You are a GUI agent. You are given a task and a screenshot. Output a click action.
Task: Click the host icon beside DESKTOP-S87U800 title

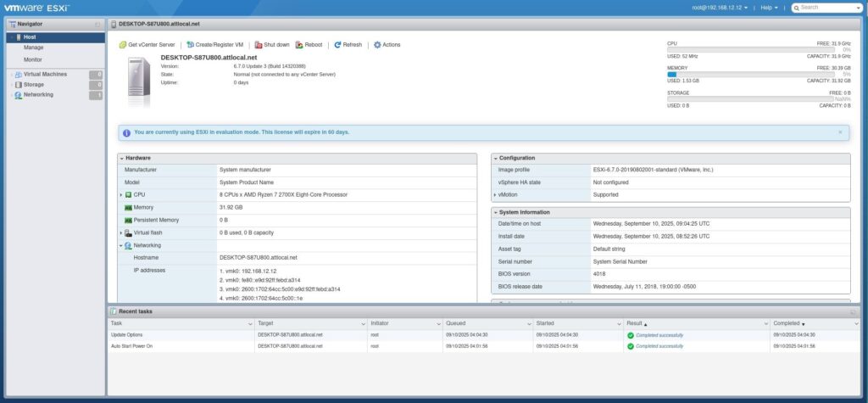click(114, 25)
